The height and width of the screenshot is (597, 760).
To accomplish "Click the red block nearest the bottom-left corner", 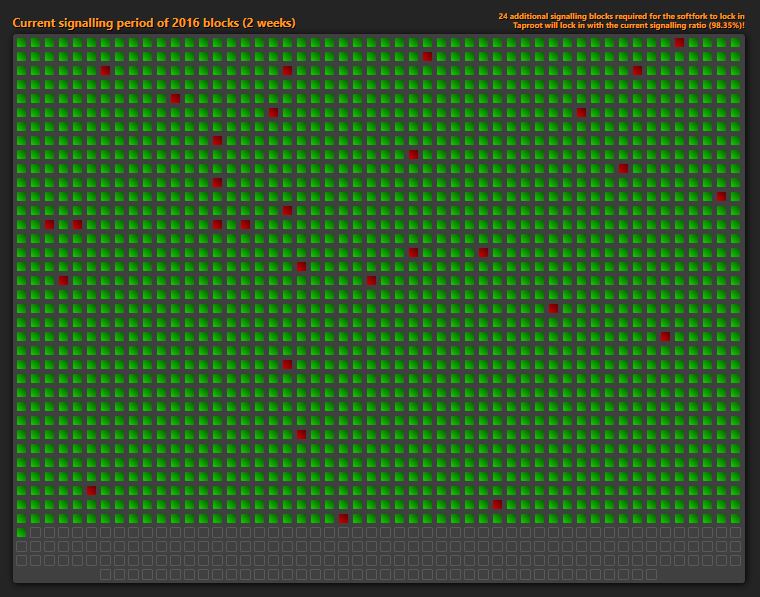I will pyautogui.click(x=91, y=491).
